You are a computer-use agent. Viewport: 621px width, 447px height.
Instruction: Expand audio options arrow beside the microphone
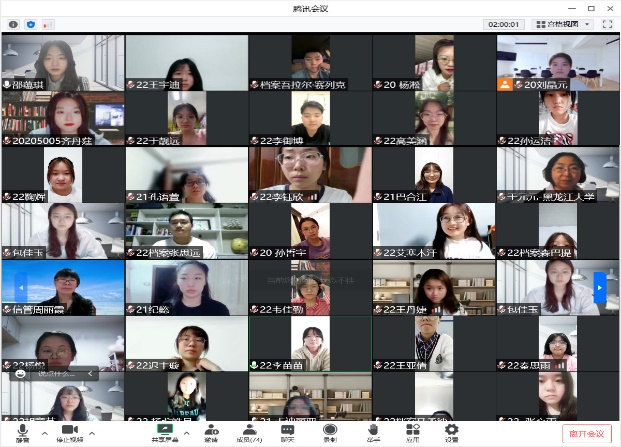(44, 433)
